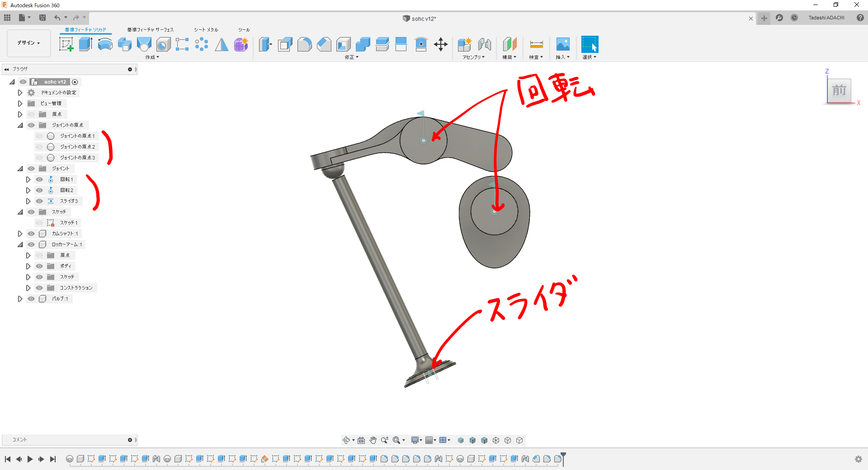Activate the Pan hand tool
The image size is (868, 470).
click(x=373, y=440)
